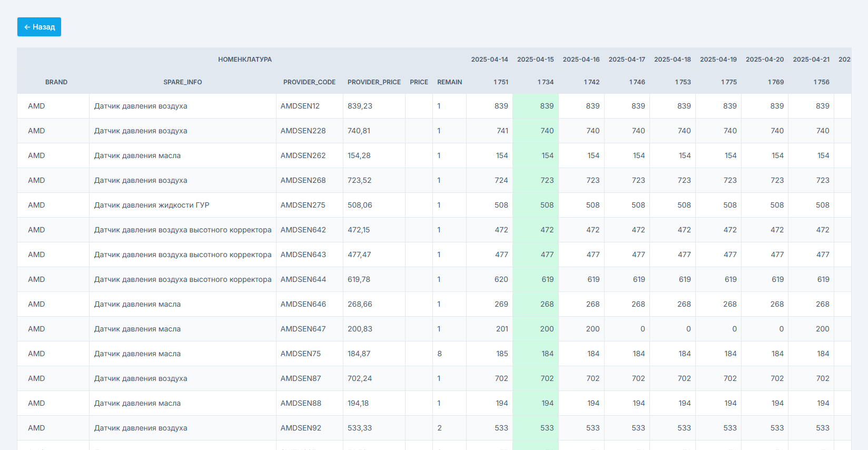868x450 pixels.
Task: Select the AMDSEN92 provider code cell
Action: coord(301,428)
